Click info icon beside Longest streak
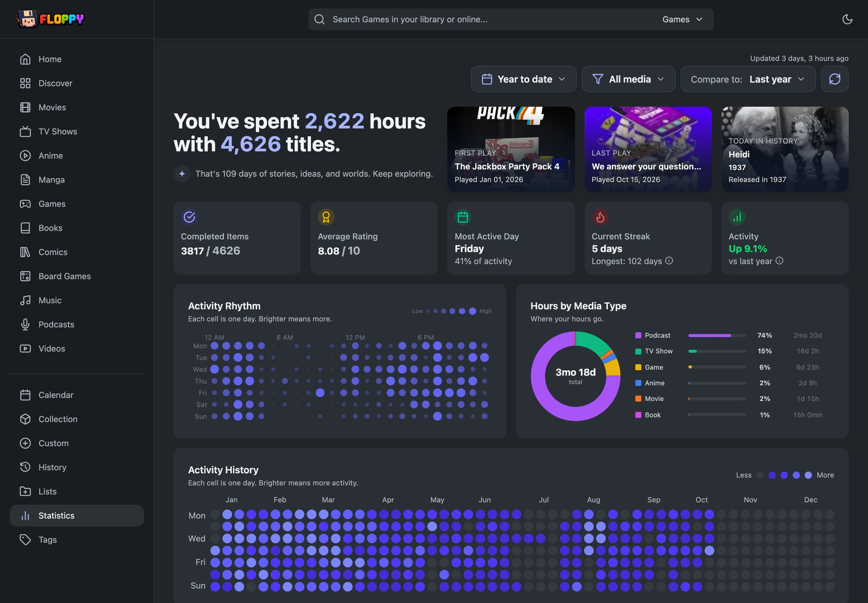This screenshot has height=603, width=868. (669, 261)
